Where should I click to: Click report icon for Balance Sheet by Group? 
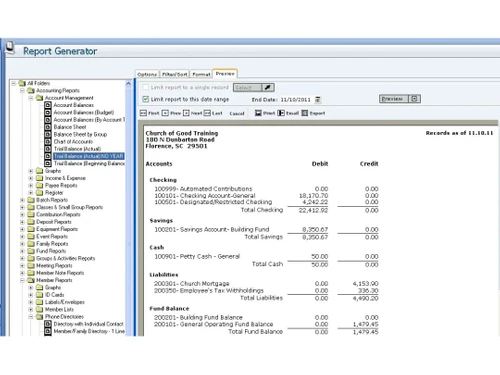48,134
